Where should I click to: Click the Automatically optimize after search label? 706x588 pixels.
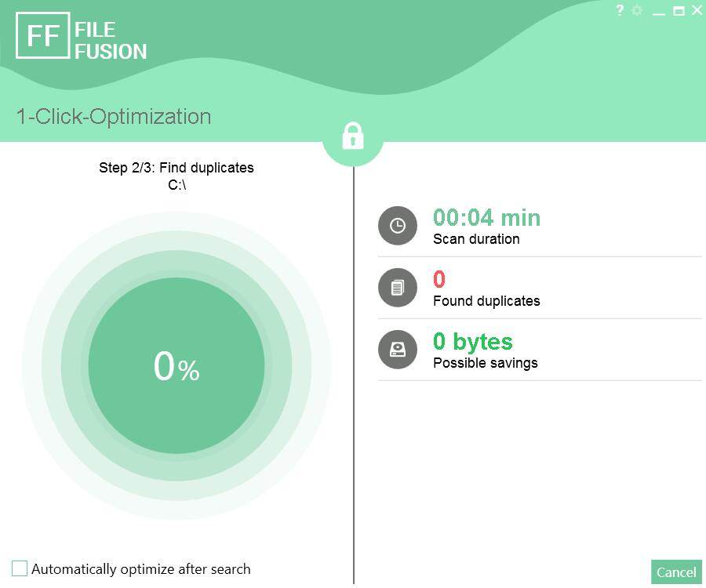click(x=141, y=569)
